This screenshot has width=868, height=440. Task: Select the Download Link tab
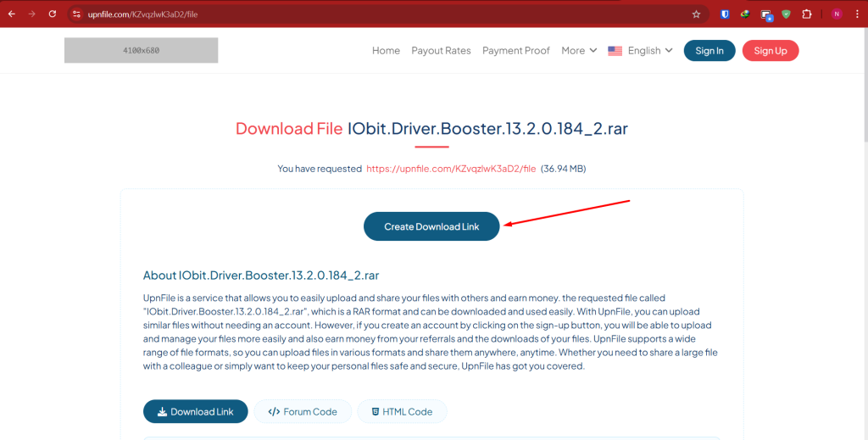tap(196, 411)
